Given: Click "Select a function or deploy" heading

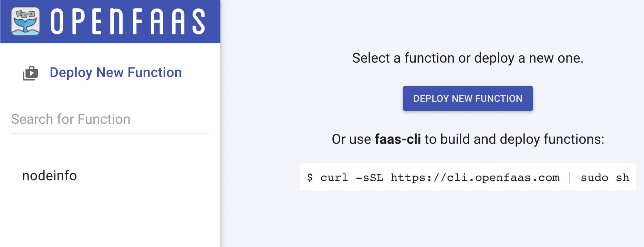Looking at the screenshot, I should (x=467, y=58).
